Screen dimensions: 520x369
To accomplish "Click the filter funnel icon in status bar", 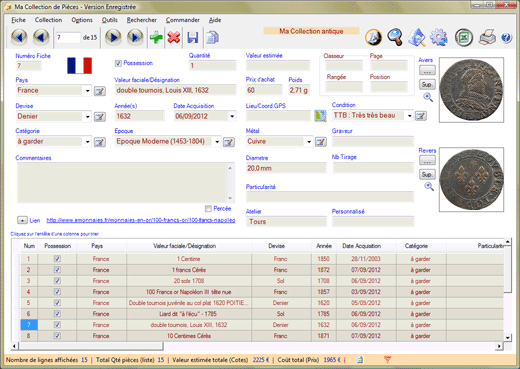I will point(387,360).
